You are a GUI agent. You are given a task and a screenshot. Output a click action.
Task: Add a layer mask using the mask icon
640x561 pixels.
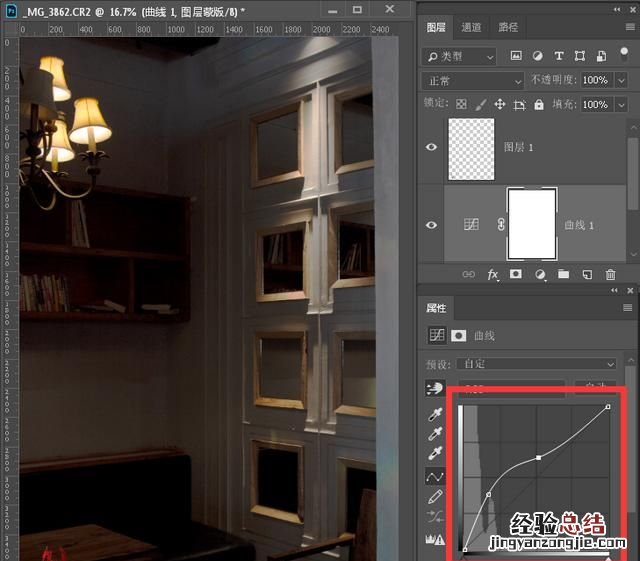pos(516,274)
